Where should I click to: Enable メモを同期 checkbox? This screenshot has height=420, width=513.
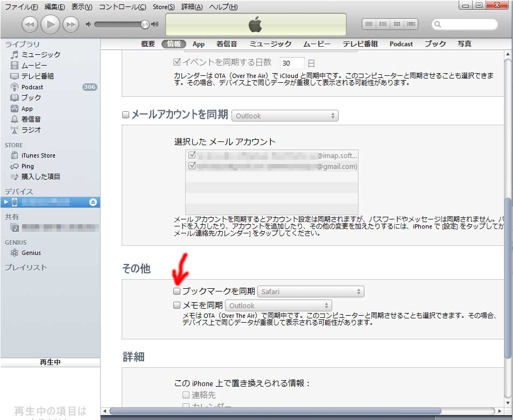[177, 305]
